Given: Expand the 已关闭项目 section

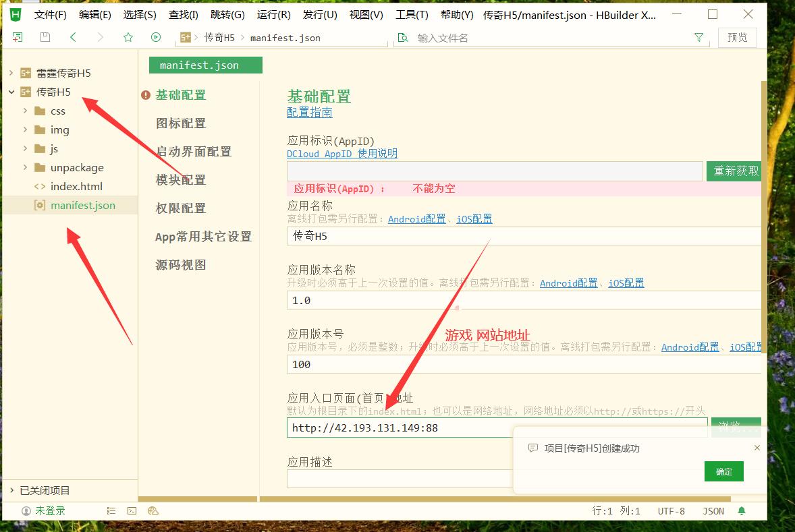Looking at the screenshot, I should [11, 490].
